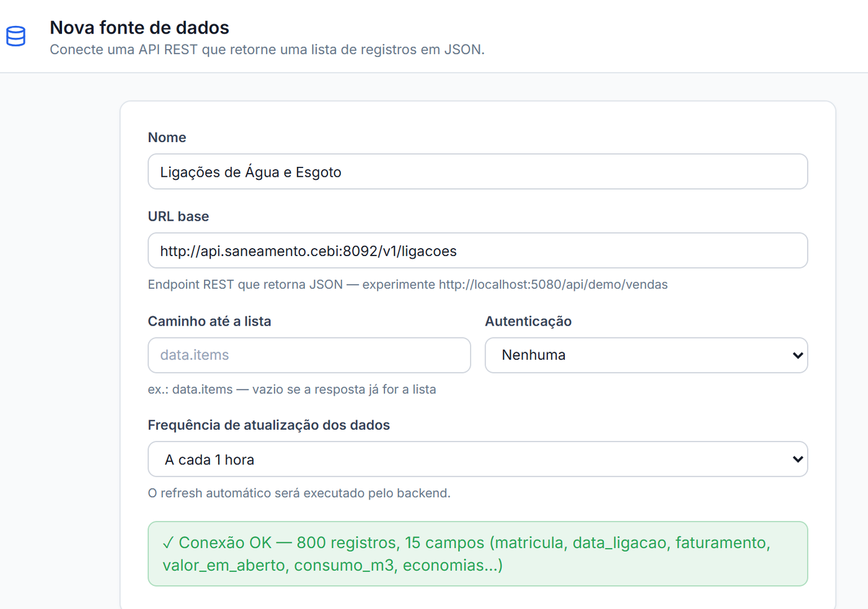Click the "Endpoint REST que retorna JSON" hint
Image resolution: width=868 pixels, height=609 pixels.
point(408,285)
